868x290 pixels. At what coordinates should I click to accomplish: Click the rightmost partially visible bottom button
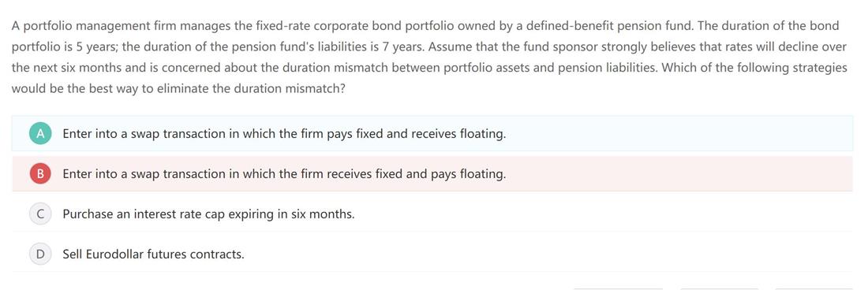(814, 289)
